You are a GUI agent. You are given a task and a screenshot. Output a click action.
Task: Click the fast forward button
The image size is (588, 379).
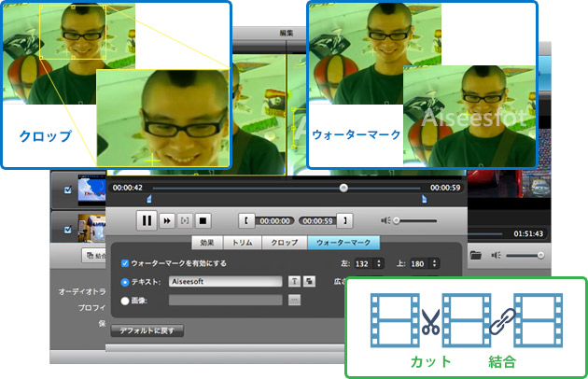coord(168,221)
